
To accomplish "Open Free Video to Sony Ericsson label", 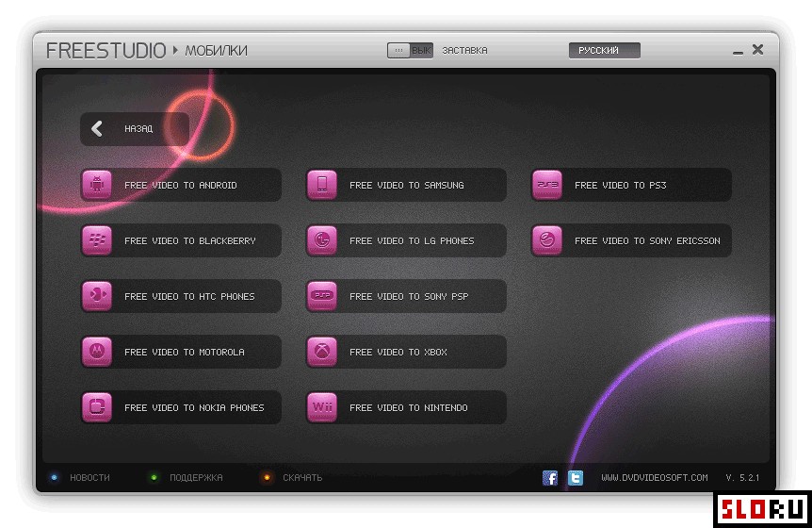I will click(x=647, y=241).
